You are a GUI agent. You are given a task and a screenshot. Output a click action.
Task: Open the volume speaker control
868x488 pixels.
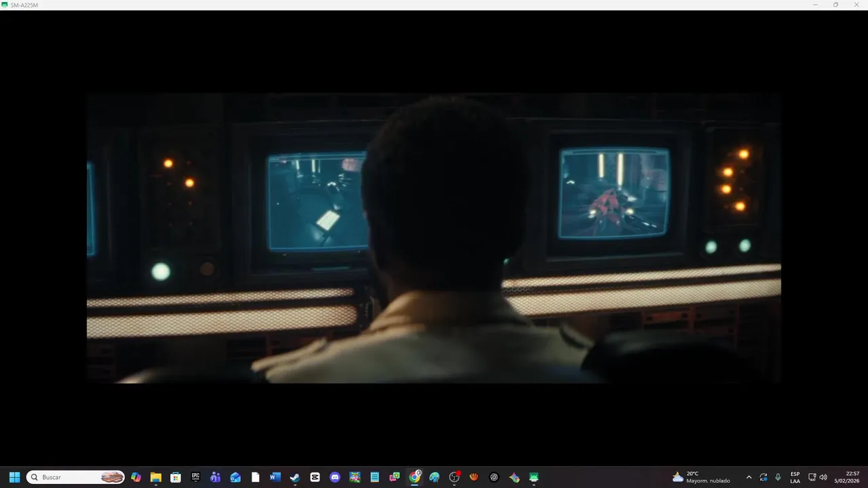(823, 477)
